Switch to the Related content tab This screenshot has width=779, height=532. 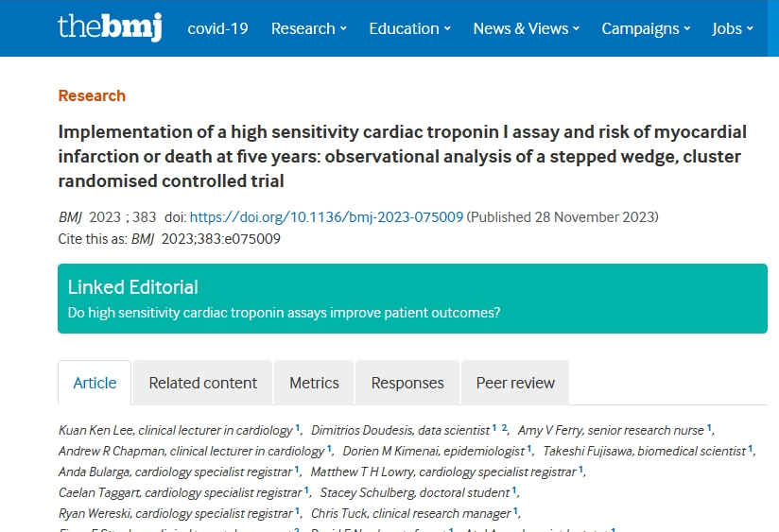(x=202, y=383)
